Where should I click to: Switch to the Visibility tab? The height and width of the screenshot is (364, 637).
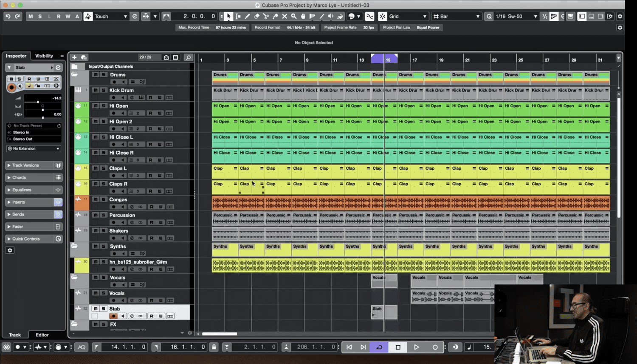click(44, 56)
